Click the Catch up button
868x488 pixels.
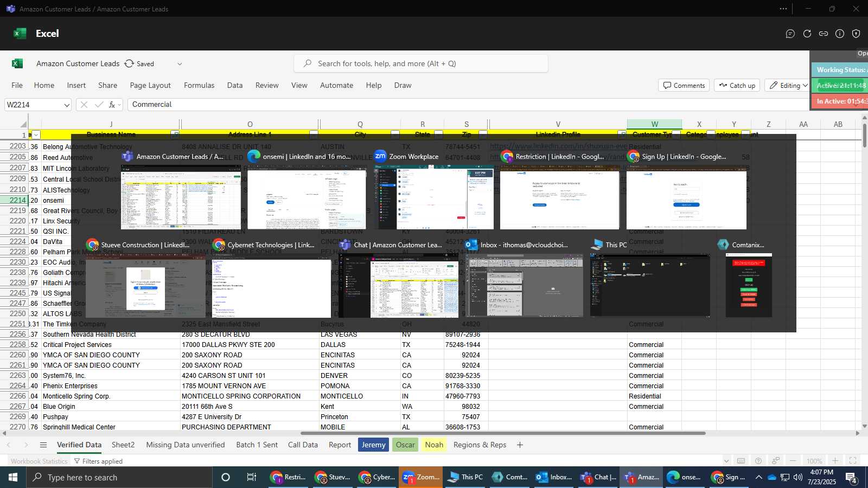(737, 86)
